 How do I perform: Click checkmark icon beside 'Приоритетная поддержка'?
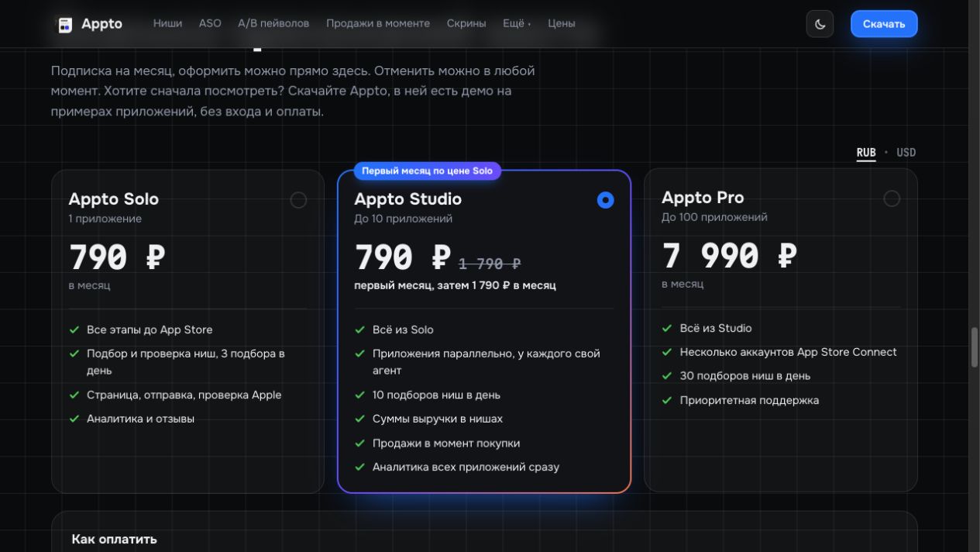coord(667,400)
